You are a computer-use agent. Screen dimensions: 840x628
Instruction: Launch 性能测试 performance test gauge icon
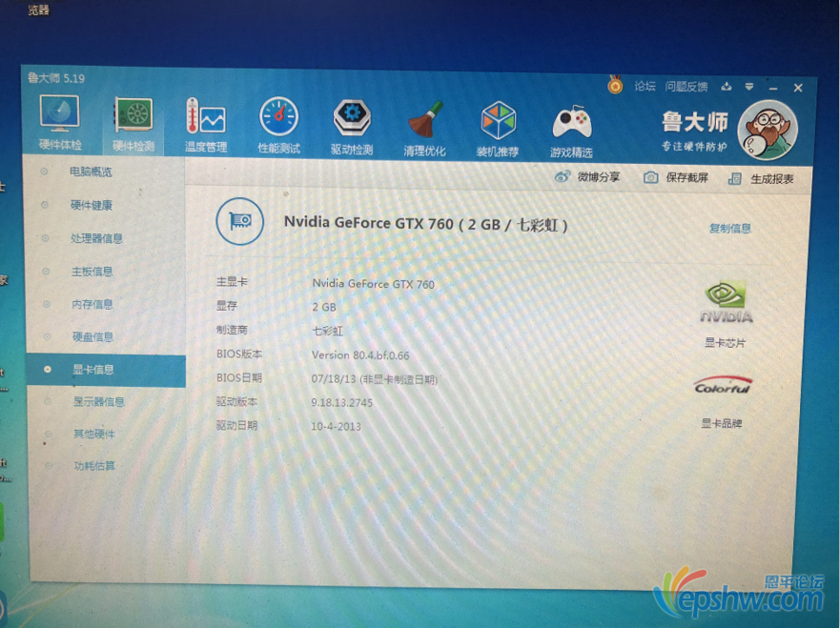click(278, 126)
